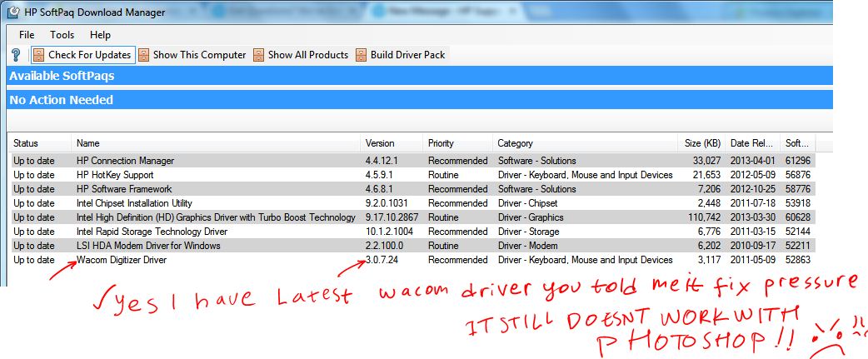Sort by the Priority column header

458,143
